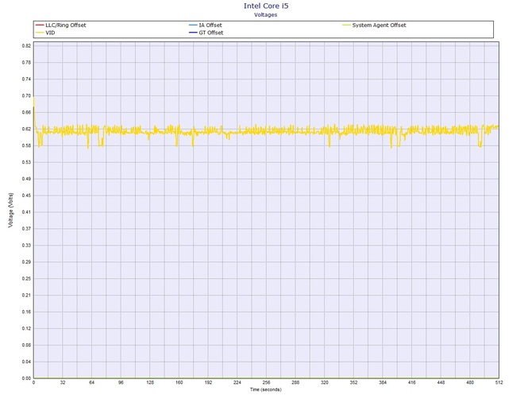This screenshot has width=532, height=399.
Task: Click the Time (seconds) axis label
Action: tap(266, 389)
